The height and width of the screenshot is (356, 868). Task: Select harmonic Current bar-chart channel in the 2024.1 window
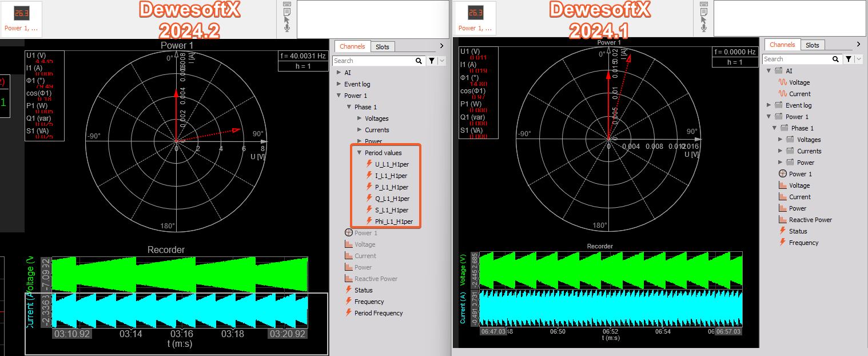click(800, 197)
